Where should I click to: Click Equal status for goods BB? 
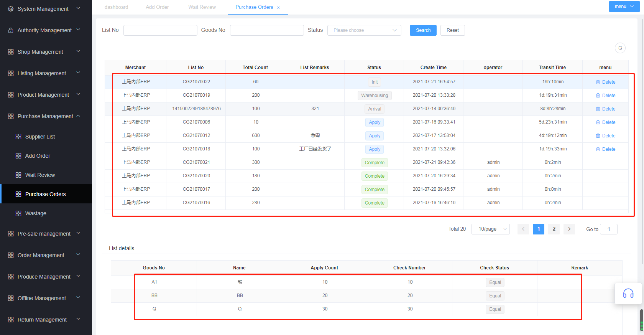pyautogui.click(x=495, y=296)
